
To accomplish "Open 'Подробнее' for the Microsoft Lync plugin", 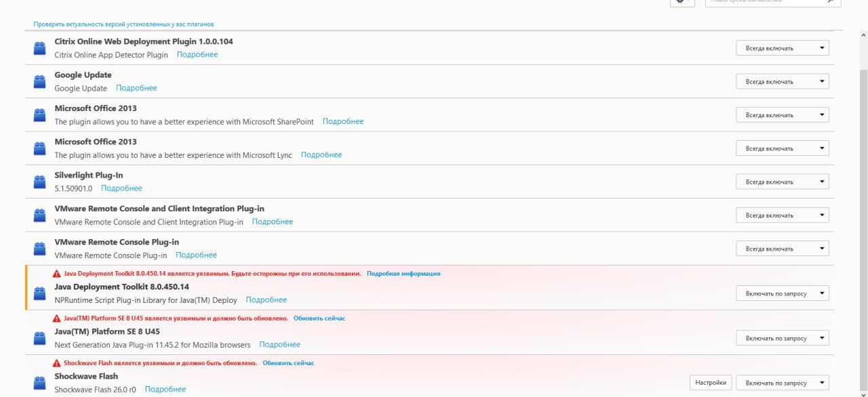I will [321, 155].
